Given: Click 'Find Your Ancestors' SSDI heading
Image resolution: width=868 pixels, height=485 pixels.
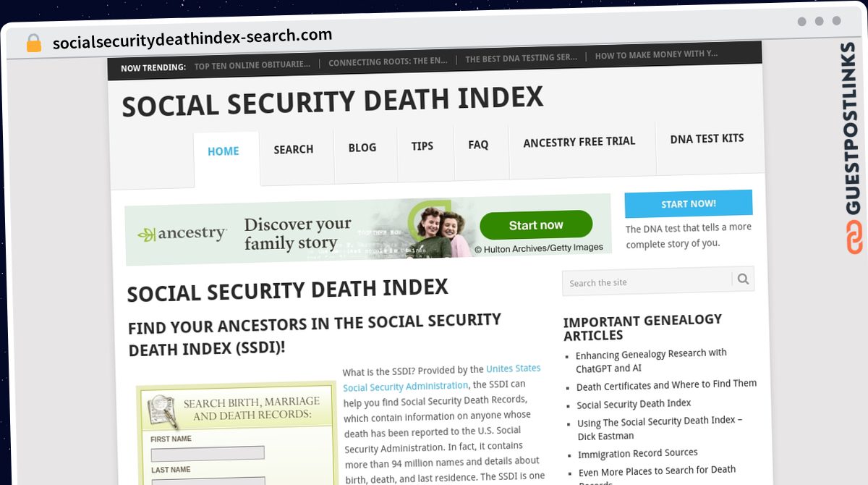Looking at the screenshot, I should click(x=315, y=334).
